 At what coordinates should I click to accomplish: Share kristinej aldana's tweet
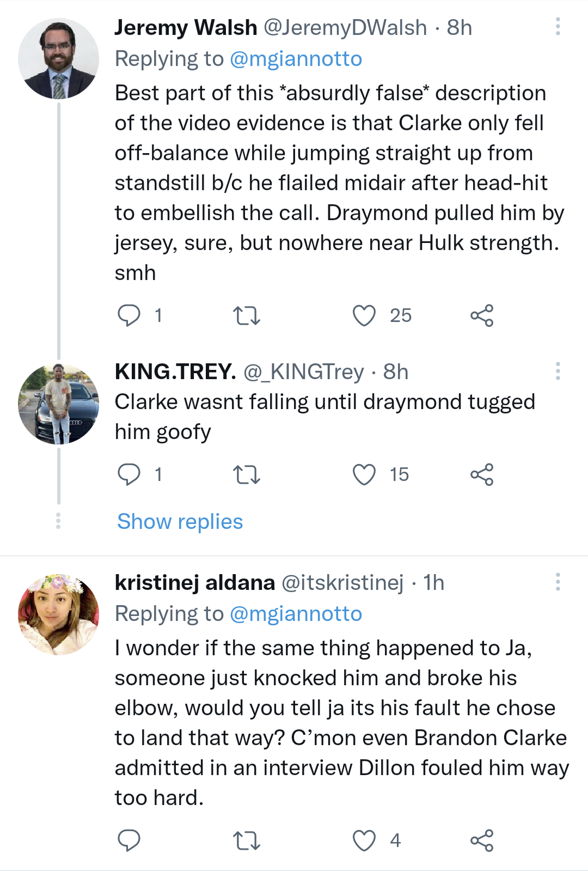click(482, 840)
